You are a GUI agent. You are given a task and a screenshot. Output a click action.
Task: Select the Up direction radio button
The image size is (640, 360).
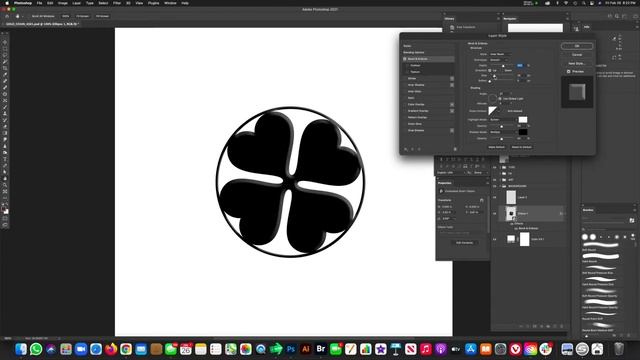(490, 70)
